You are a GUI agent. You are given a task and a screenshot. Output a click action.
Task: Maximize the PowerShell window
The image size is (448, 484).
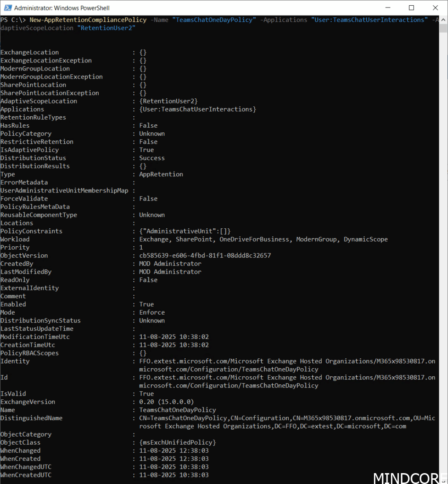click(411, 8)
